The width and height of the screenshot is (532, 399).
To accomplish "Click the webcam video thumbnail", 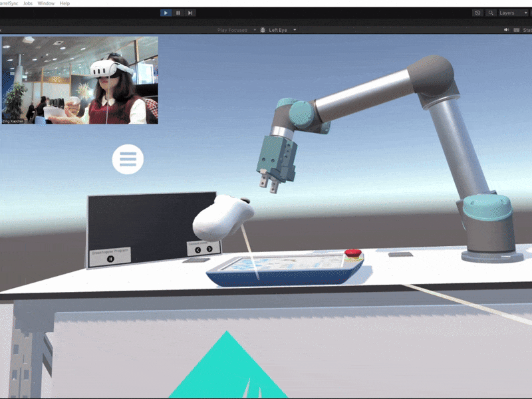I will tap(80, 80).
